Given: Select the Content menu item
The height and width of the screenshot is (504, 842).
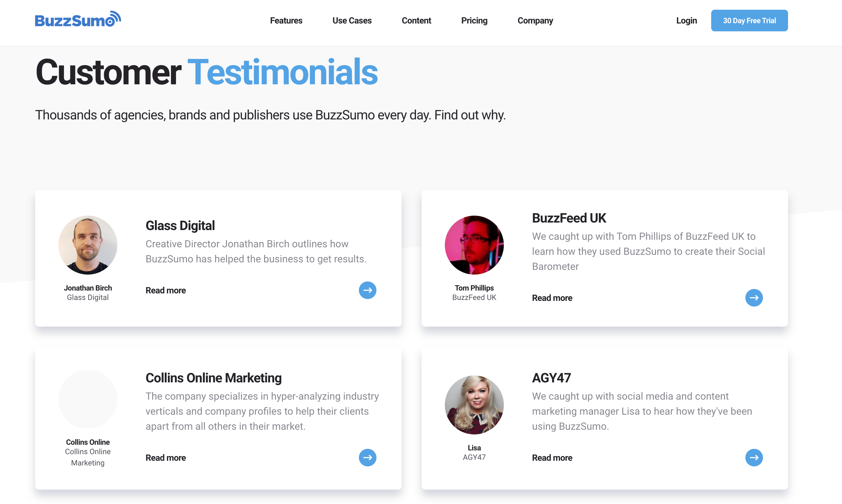Looking at the screenshot, I should (x=416, y=20).
